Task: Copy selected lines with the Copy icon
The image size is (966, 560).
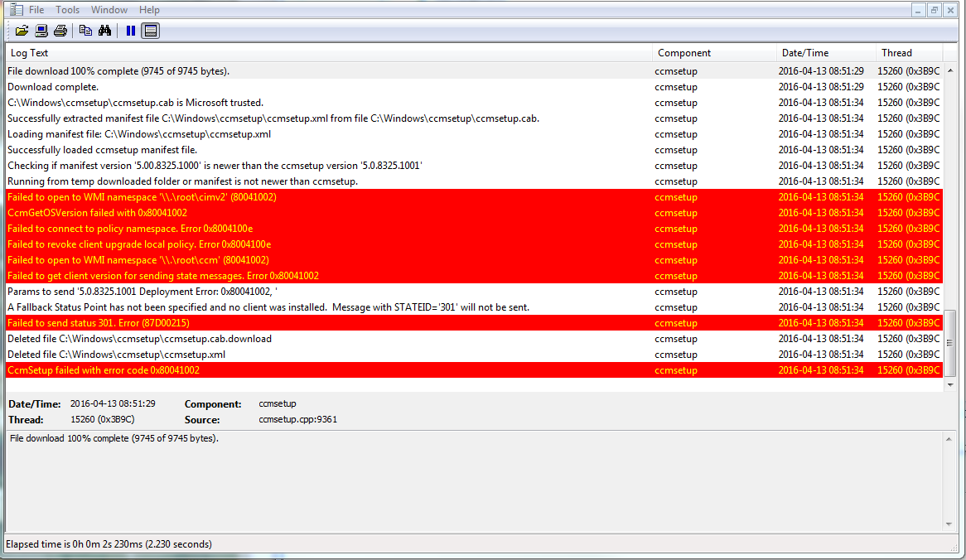Action: [x=85, y=30]
